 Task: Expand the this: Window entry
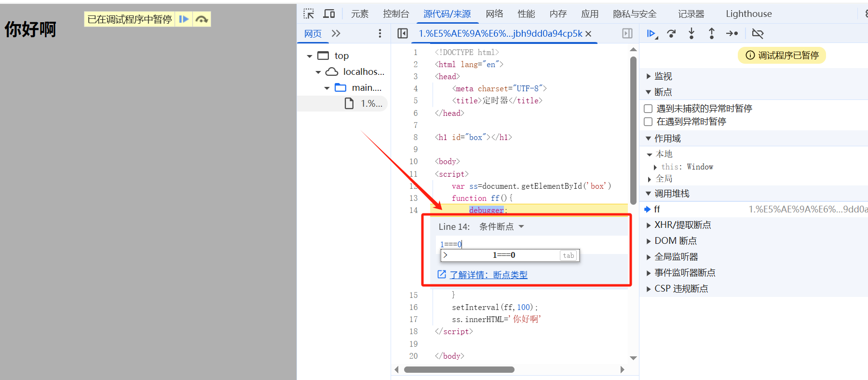655,167
